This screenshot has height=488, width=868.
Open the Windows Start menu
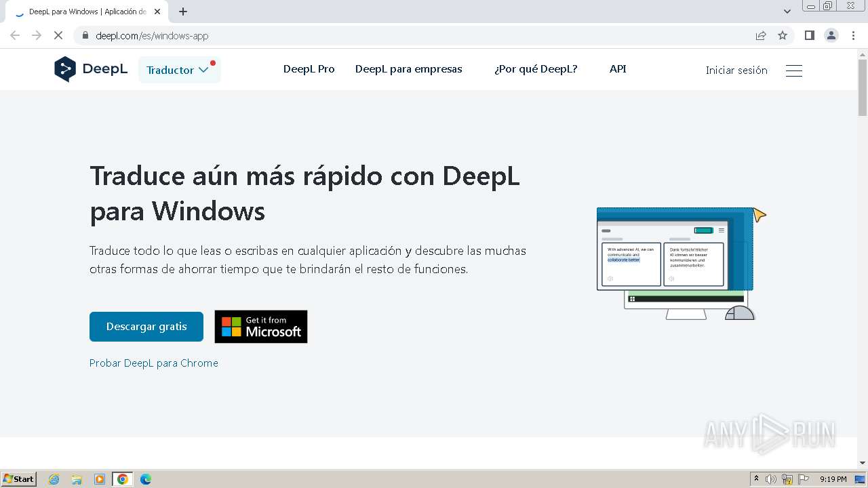pos(19,479)
